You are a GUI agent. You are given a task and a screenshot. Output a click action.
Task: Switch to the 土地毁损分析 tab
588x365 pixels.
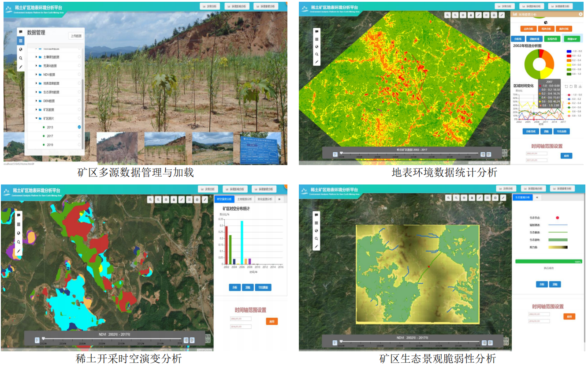[x=245, y=199]
